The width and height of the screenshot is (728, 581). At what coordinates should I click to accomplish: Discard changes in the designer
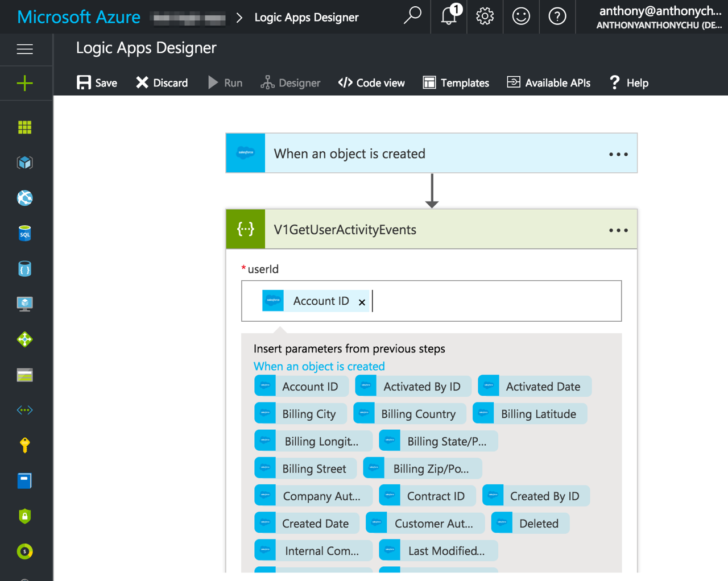click(162, 82)
